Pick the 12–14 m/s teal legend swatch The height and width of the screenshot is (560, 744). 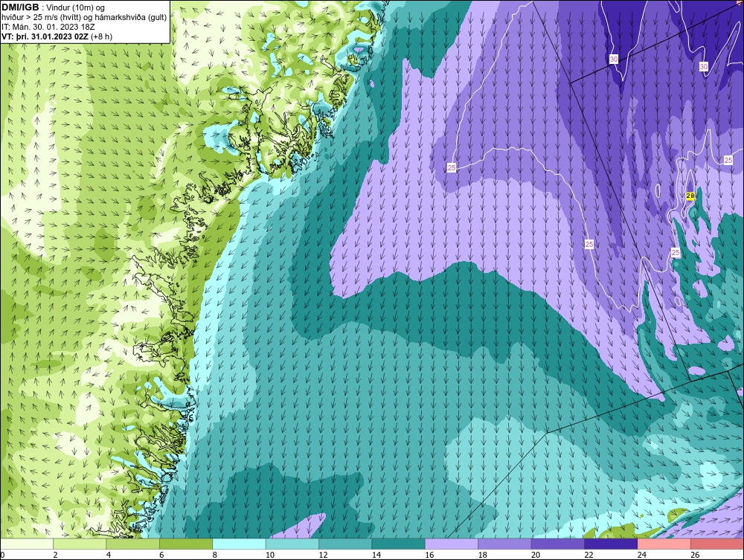point(345,544)
